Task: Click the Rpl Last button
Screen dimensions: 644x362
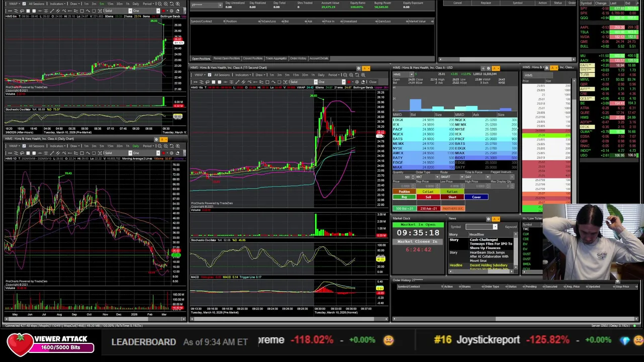Action: coord(452,192)
